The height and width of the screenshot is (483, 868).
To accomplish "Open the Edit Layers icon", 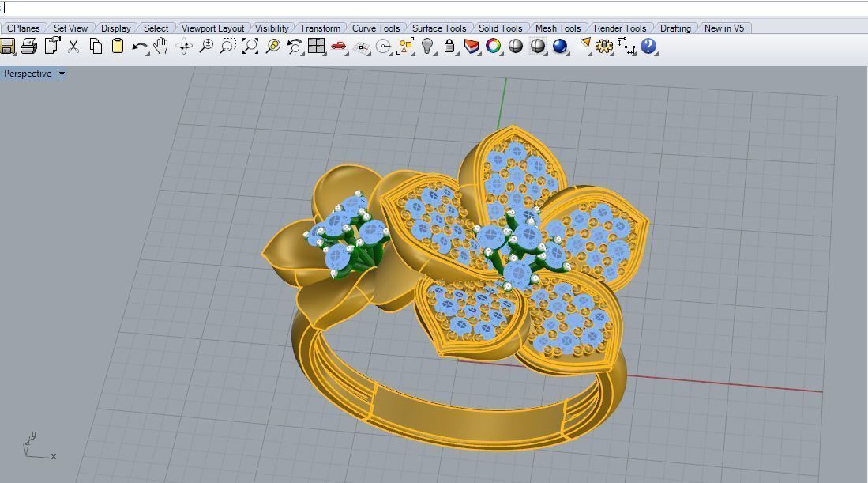I will tap(471, 46).
